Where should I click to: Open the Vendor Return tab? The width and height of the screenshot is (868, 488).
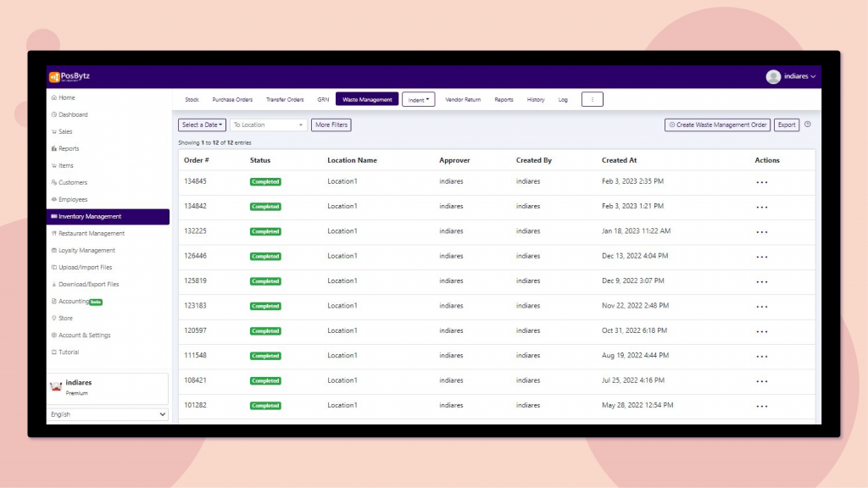click(462, 98)
